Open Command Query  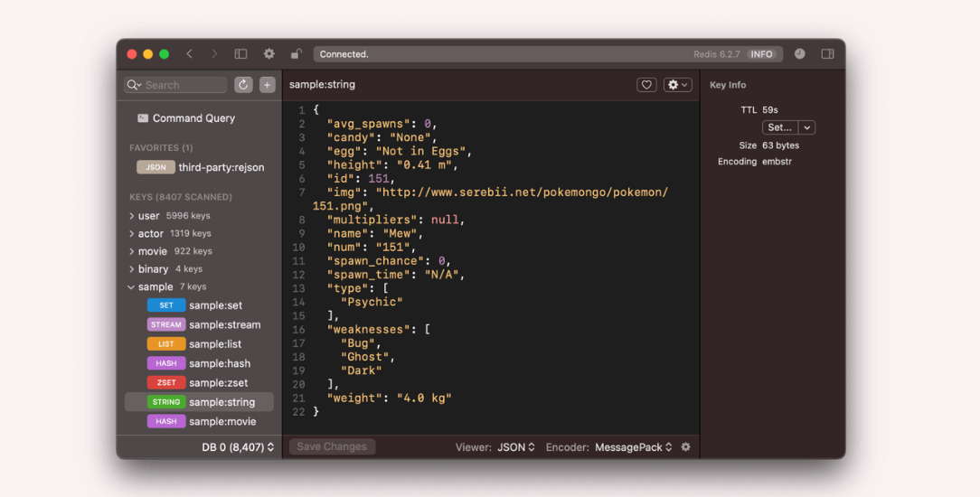[193, 118]
